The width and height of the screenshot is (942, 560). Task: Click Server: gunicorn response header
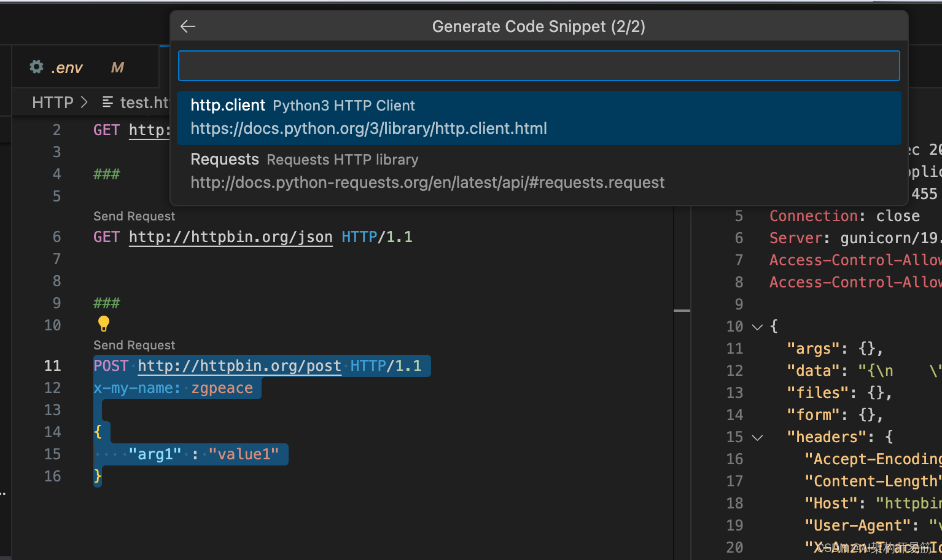coord(855,238)
